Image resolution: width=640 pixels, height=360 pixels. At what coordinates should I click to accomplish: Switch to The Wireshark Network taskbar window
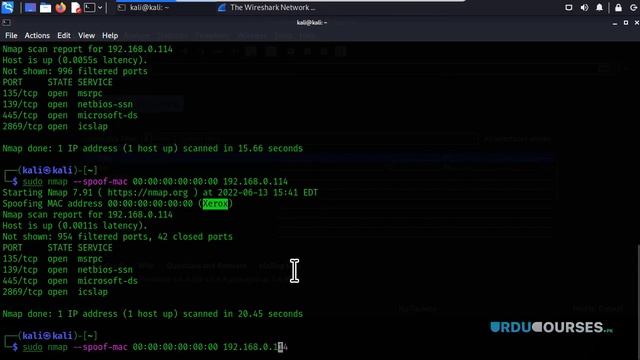pos(267,7)
